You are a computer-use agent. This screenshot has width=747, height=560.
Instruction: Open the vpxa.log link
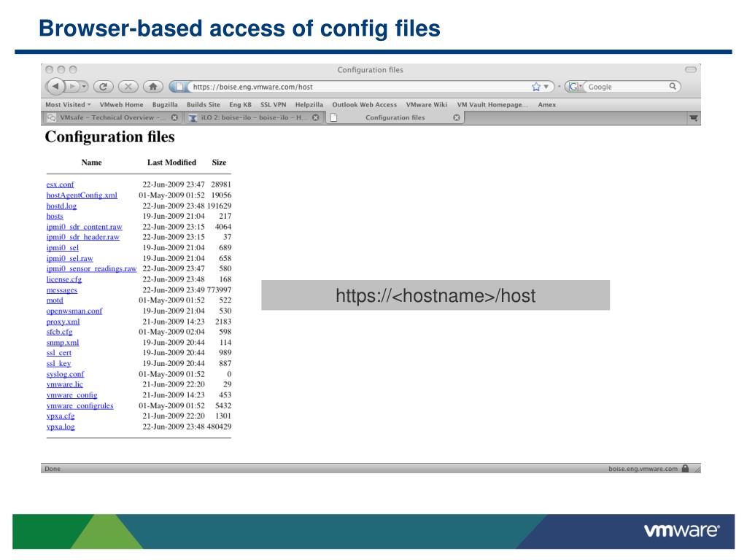[x=61, y=427]
